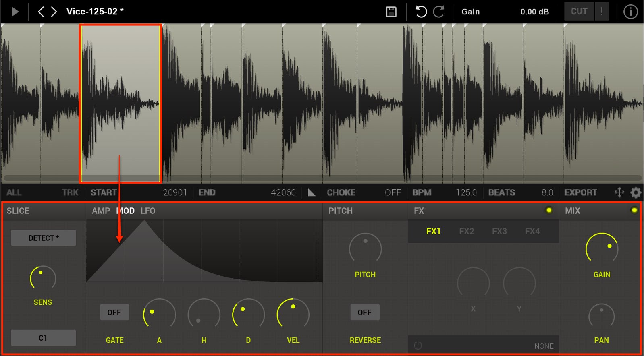This screenshot has width=644, height=356.
Task: Select TRK mode
Action: [71, 192]
